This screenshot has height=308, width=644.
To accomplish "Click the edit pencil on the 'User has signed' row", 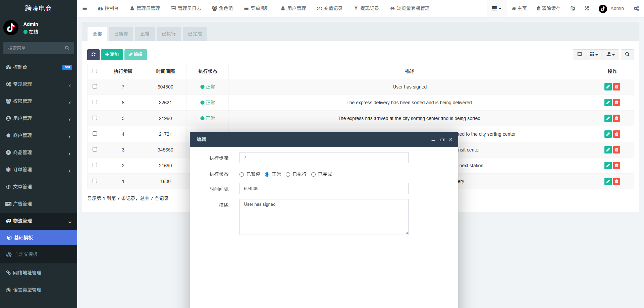I will pyautogui.click(x=608, y=87).
